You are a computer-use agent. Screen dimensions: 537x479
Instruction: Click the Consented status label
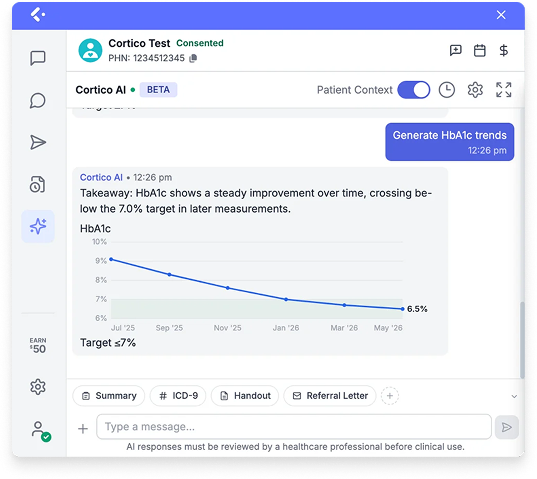tap(200, 43)
